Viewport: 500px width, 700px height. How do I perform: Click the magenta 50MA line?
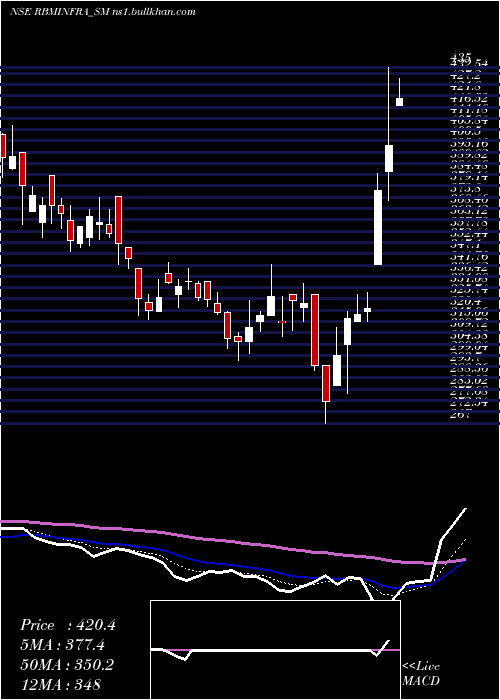coord(232,541)
